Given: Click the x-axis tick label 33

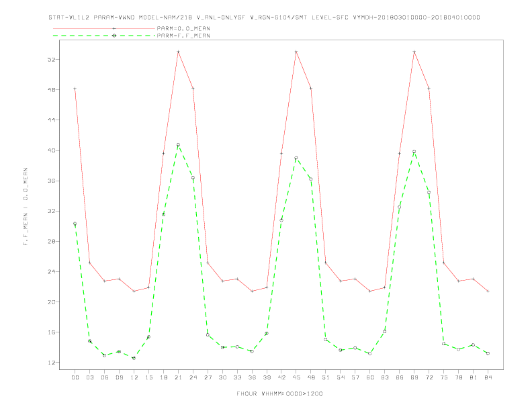Looking at the screenshot, I should click(x=237, y=377).
